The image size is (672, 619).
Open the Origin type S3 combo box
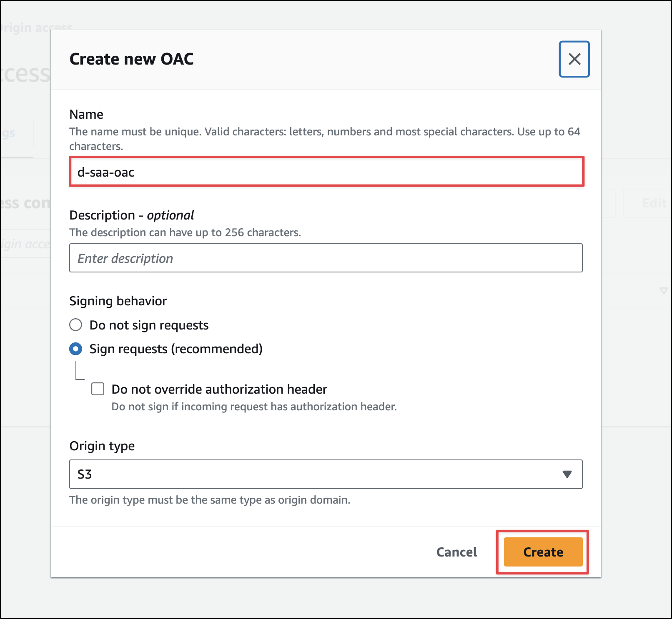pyautogui.click(x=317, y=474)
